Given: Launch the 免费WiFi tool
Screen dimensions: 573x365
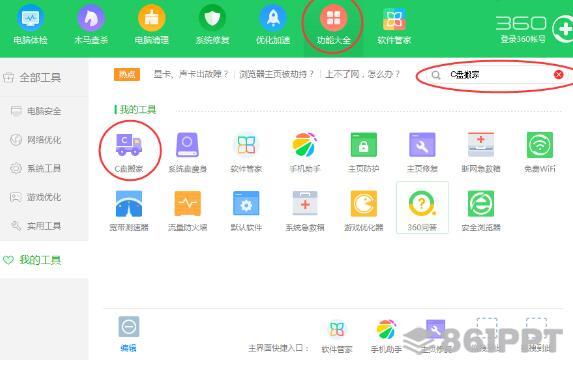Looking at the screenshot, I should [x=540, y=153].
